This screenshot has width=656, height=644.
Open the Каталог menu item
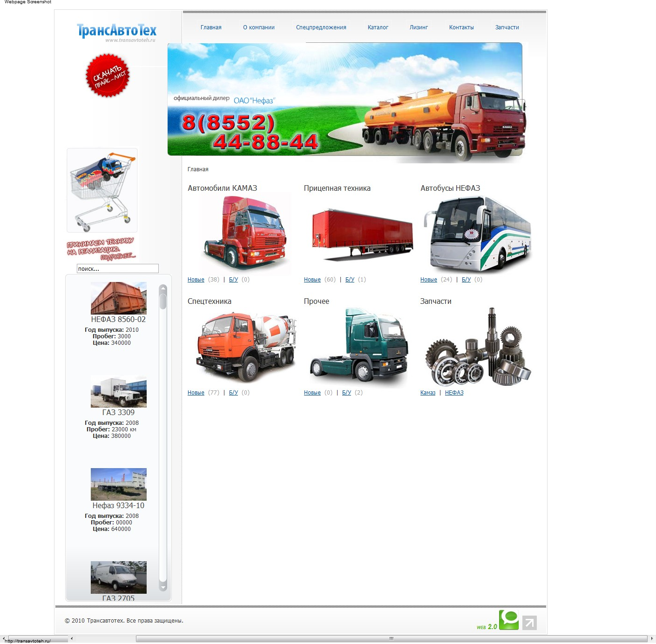click(x=377, y=27)
